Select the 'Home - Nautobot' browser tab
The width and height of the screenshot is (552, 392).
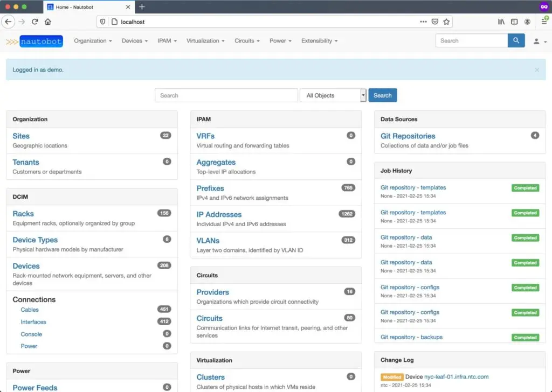coord(89,7)
